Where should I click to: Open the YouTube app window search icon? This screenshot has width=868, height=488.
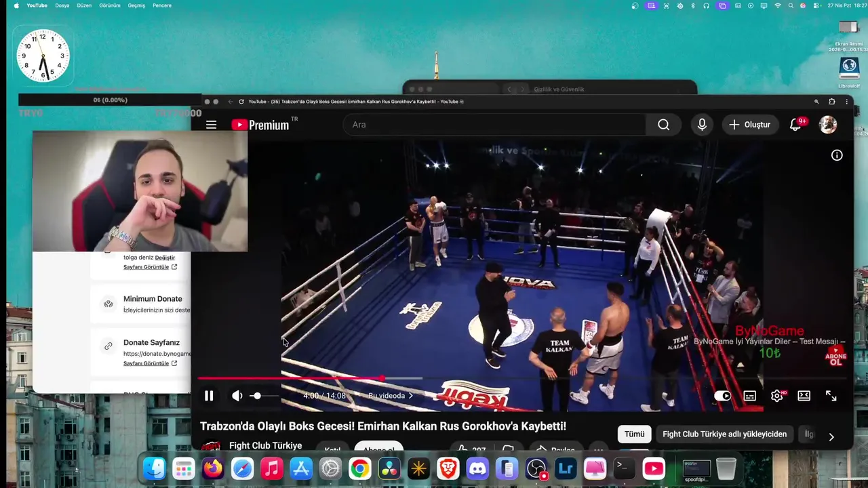point(816,102)
